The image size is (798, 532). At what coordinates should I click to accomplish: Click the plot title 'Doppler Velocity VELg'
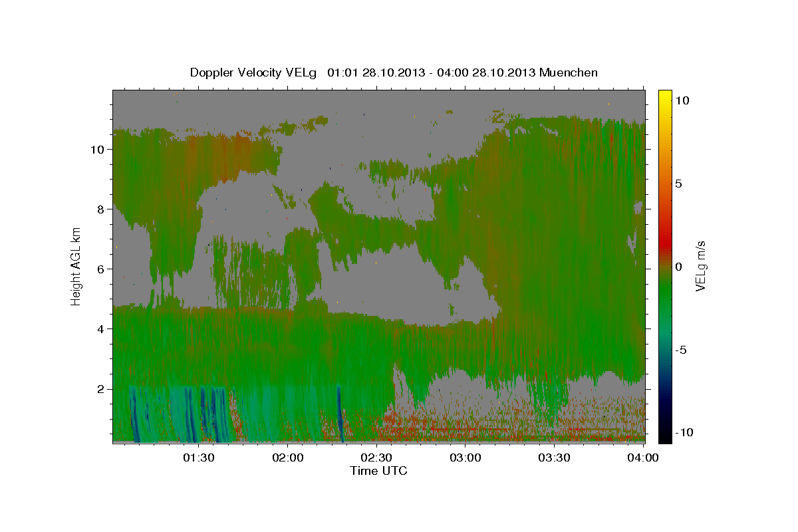255,72
